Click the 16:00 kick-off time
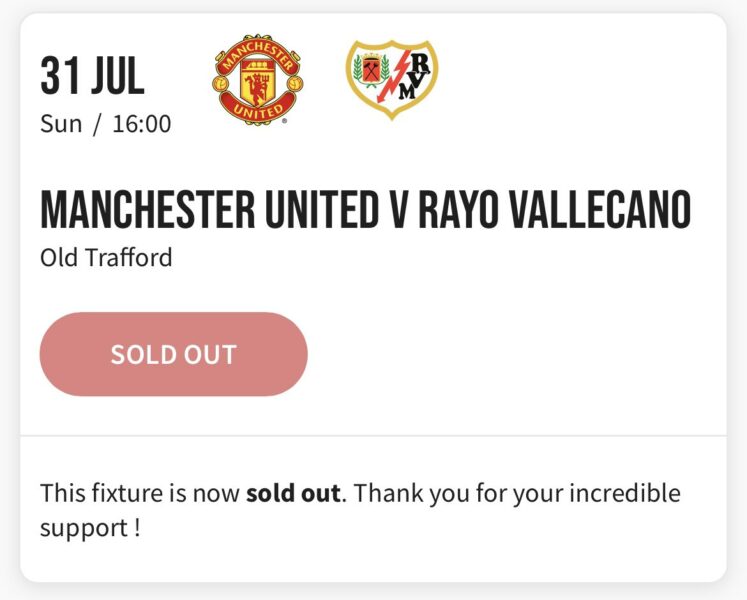747x600 pixels. coord(141,124)
